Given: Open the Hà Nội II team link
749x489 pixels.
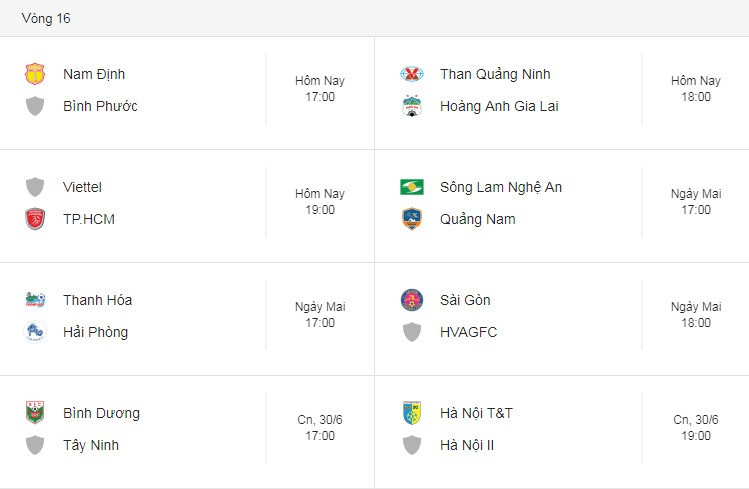Looking at the screenshot, I should (467, 445).
